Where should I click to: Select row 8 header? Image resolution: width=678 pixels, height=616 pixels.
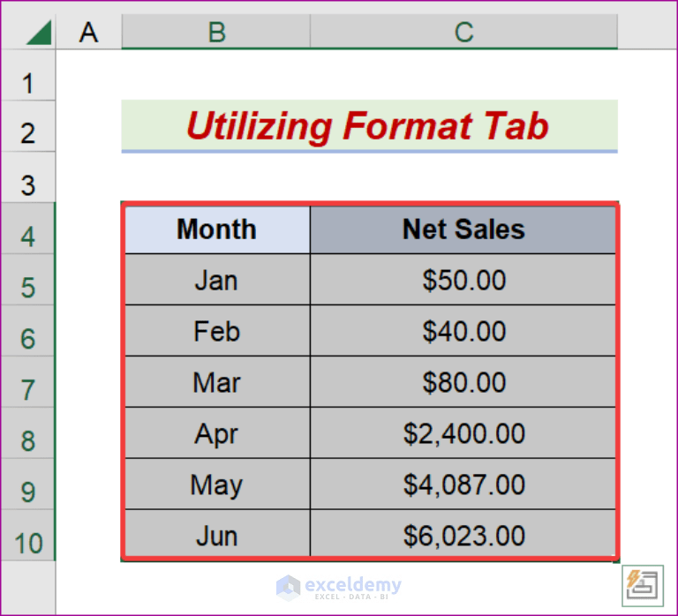[28, 432]
